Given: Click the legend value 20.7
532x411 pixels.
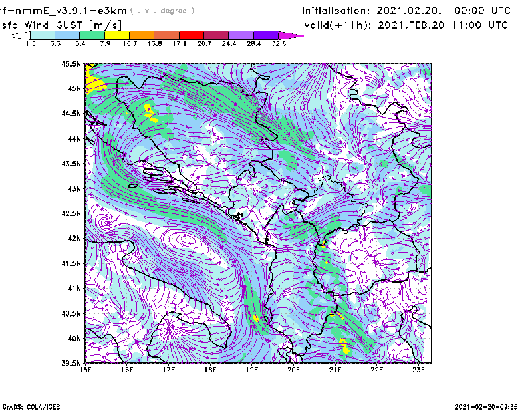Looking at the screenshot, I should click(x=204, y=43).
